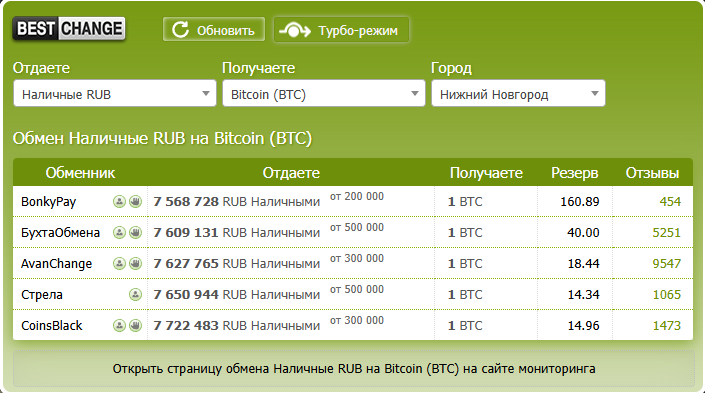Open the 454 reviews of BonkyPay
This screenshot has width=705, height=393.
click(x=670, y=201)
